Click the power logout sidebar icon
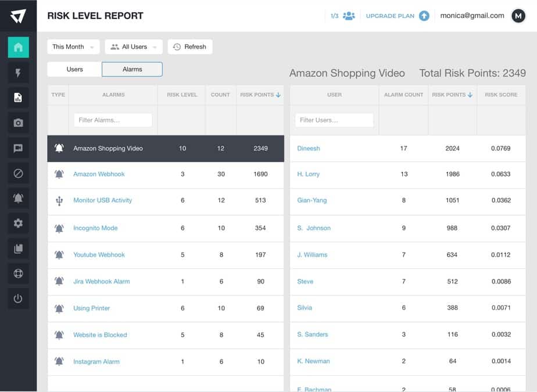Screen dimensions: 537x392 point(18,299)
